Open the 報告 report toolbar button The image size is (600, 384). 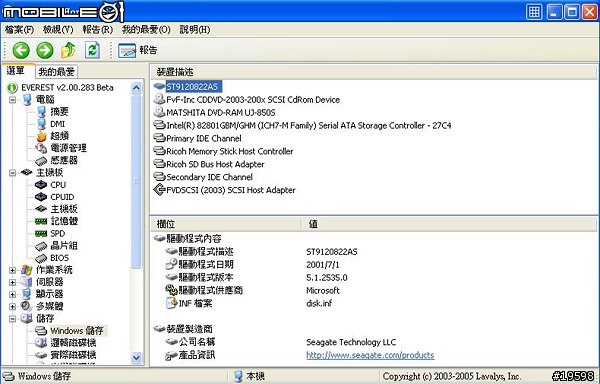138,50
